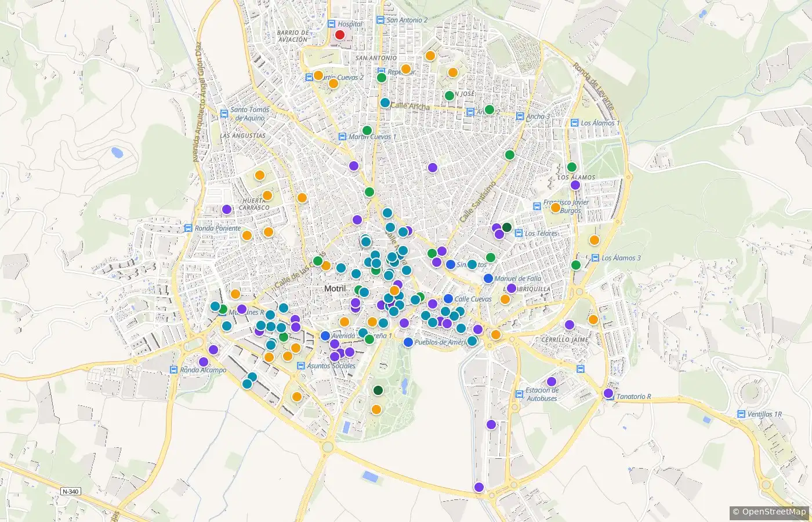Screen dimensions: 812x522
Task: Select the Francisco Javier Burgos bus stop icon
Action: click(538, 206)
